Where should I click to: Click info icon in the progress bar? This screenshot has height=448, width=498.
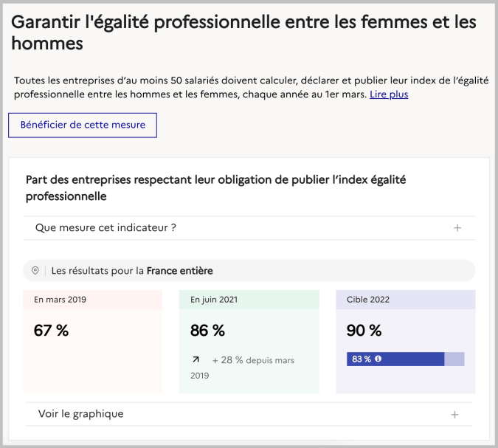point(378,359)
